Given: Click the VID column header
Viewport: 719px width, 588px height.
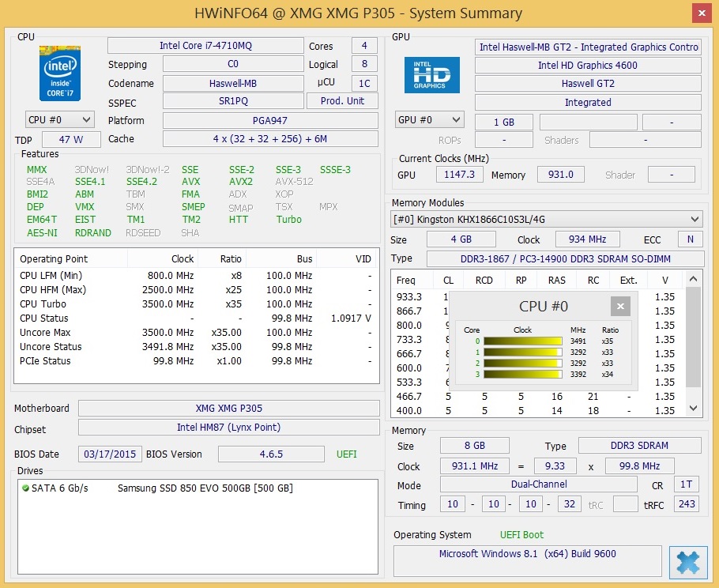Looking at the screenshot, I should [x=347, y=258].
